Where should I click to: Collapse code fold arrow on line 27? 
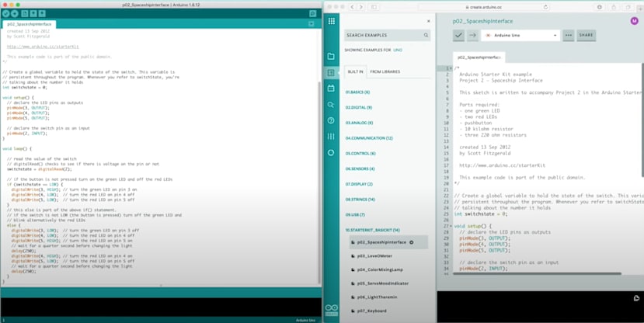(451, 226)
